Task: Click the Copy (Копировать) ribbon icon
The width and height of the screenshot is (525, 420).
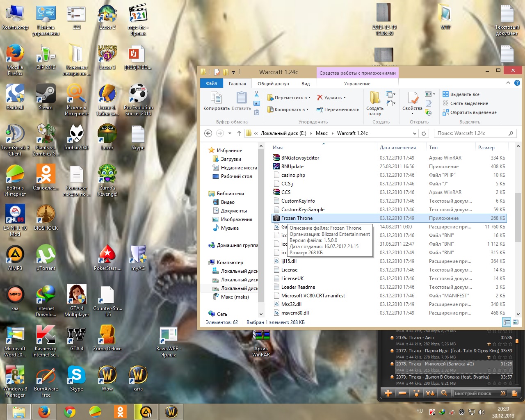Action: pyautogui.click(x=216, y=98)
